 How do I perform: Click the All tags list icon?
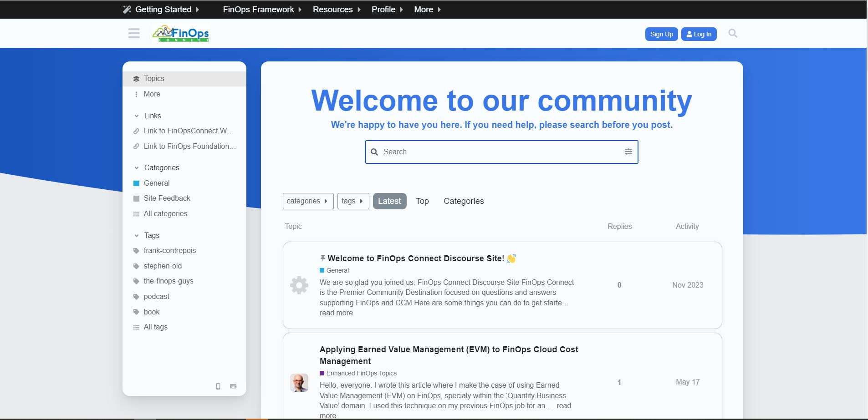click(136, 327)
